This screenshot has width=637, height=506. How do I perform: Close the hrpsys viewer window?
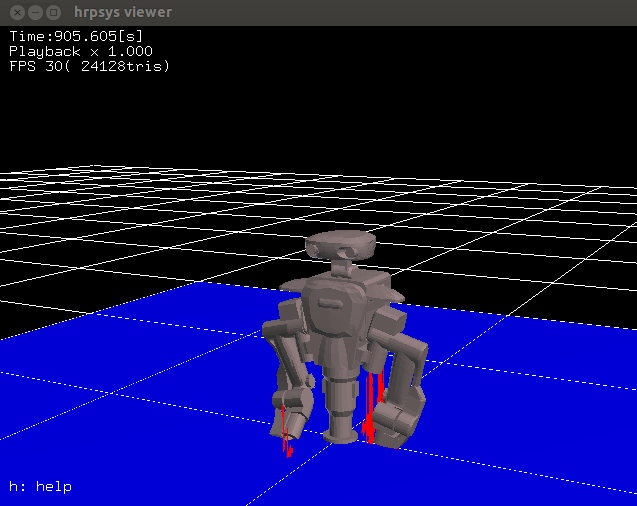pyautogui.click(x=13, y=12)
